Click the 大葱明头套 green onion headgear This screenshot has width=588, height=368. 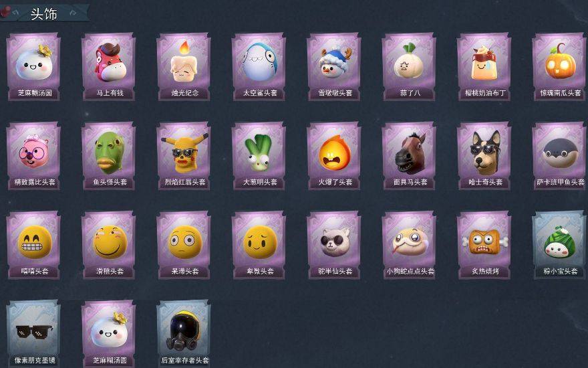pyautogui.click(x=259, y=155)
